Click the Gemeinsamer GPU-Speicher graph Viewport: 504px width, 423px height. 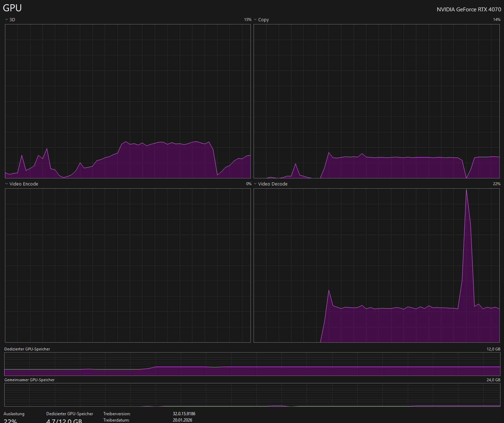tap(252, 395)
